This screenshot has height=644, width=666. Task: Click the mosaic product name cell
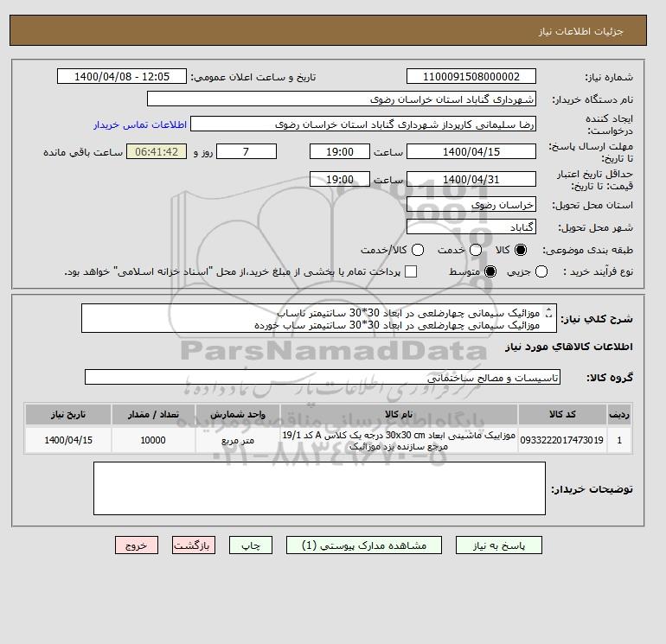click(399, 440)
